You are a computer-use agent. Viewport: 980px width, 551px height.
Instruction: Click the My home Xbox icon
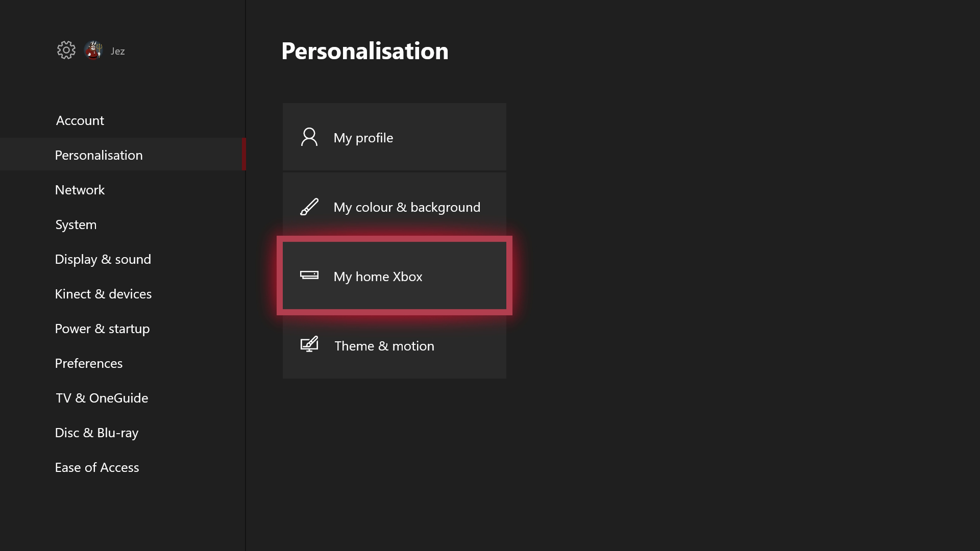coord(310,276)
